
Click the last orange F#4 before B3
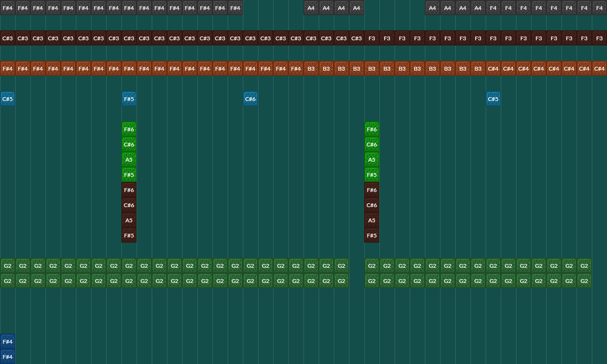tap(296, 69)
